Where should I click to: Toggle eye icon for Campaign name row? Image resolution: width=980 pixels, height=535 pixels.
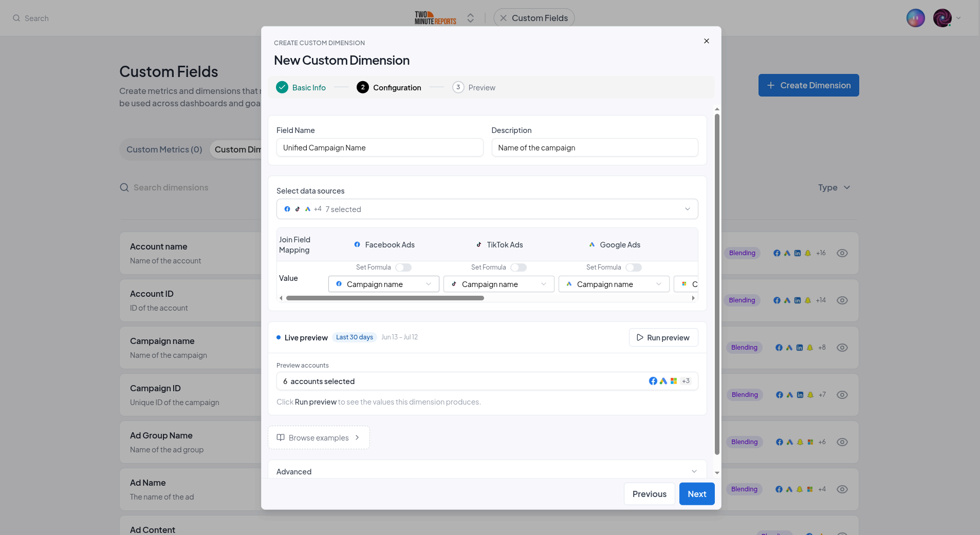[842, 348]
